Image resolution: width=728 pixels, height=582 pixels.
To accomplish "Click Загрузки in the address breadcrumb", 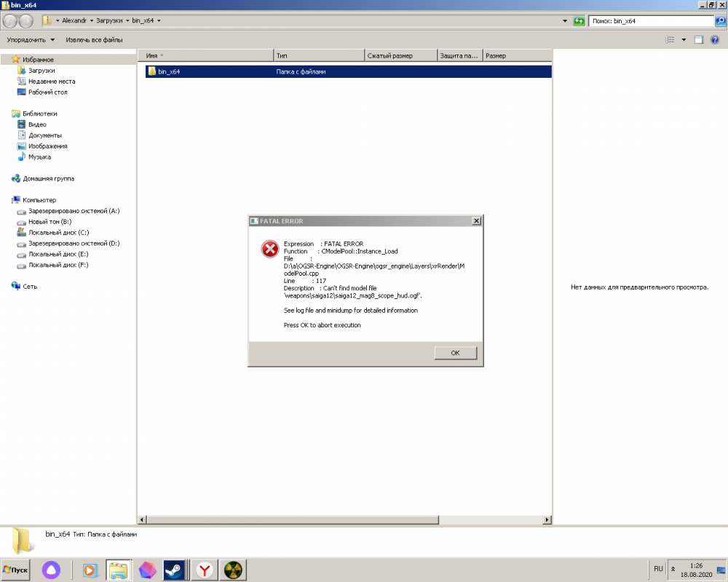I will point(109,20).
